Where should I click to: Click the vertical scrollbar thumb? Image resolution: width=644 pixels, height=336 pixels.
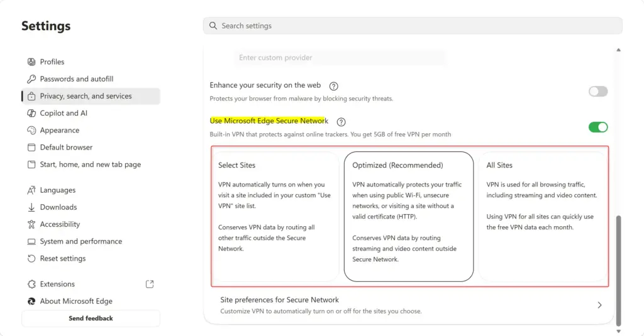619,271
